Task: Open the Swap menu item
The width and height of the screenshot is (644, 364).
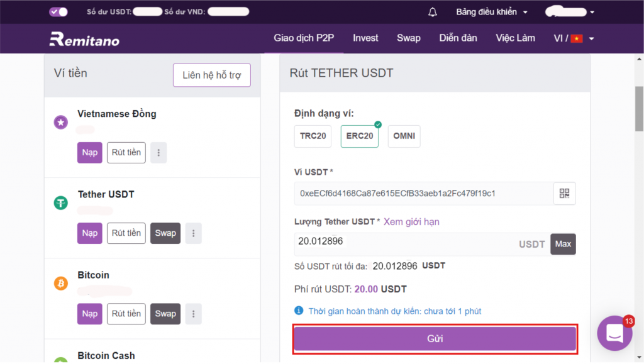Action: pyautogui.click(x=409, y=38)
